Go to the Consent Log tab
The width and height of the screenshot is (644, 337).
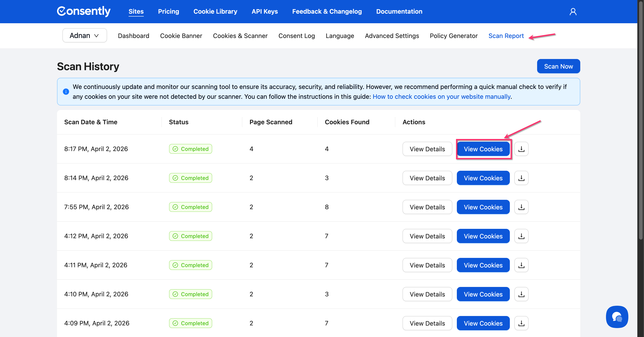click(297, 36)
